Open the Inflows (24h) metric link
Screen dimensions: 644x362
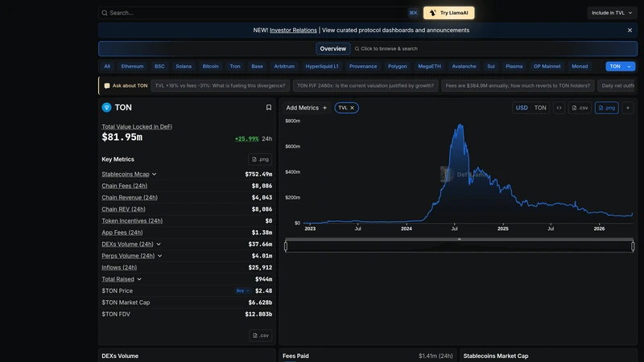119,268
